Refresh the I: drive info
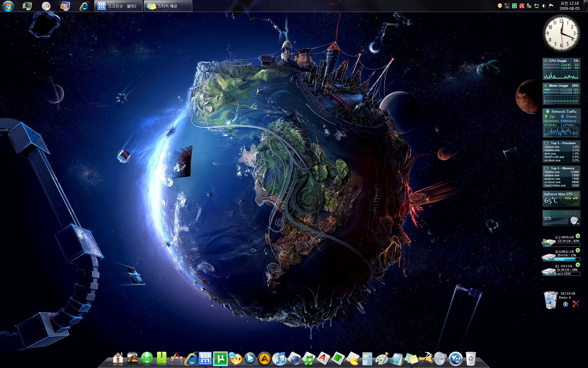The width and height of the screenshot is (588, 368). tap(578, 265)
